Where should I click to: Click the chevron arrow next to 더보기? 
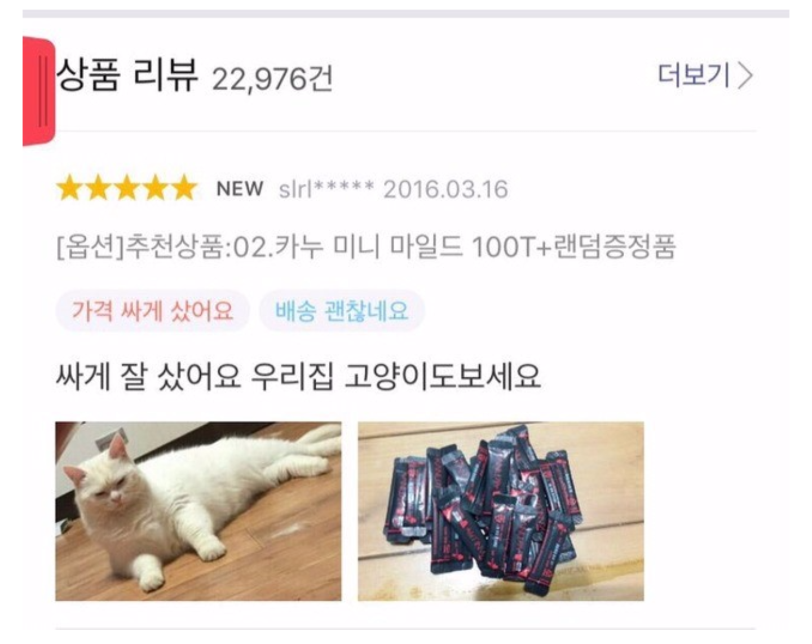click(745, 76)
